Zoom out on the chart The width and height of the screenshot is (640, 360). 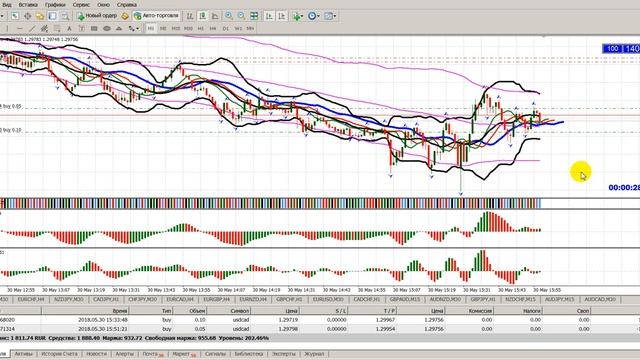242,16
